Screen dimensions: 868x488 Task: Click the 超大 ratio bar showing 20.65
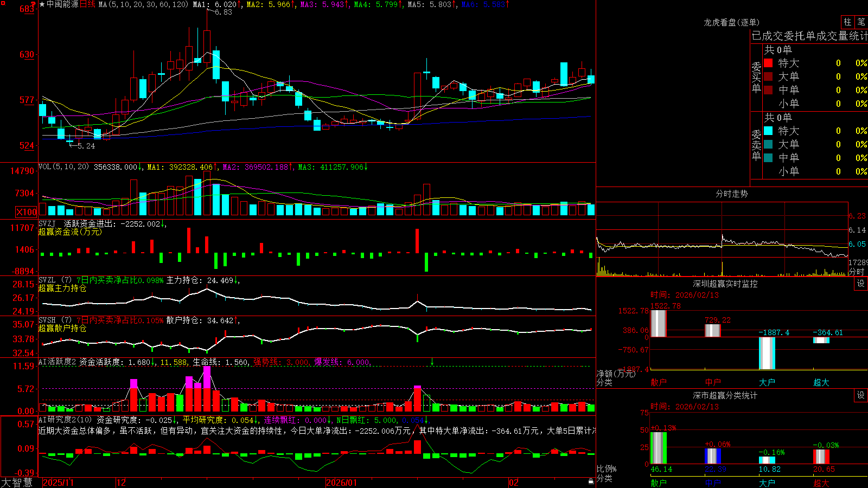[821, 457]
